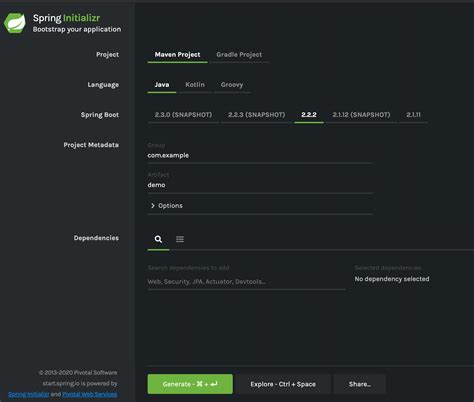
Task: Edit the Artifact field demo
Action: (260, 185)
